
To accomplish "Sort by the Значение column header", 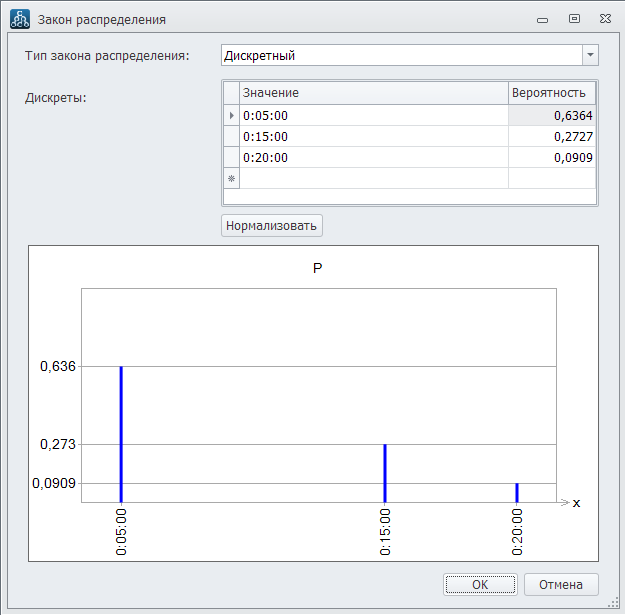I will (374, 93).
